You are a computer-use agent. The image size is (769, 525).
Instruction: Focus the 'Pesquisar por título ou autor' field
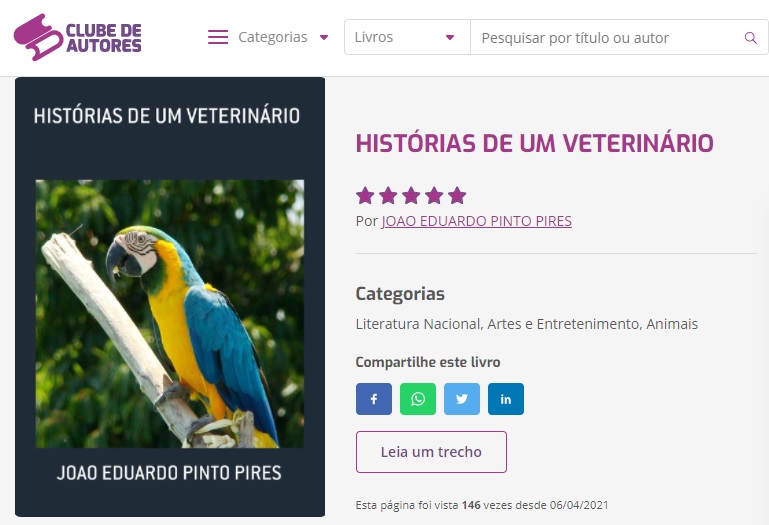coord(607,38)
